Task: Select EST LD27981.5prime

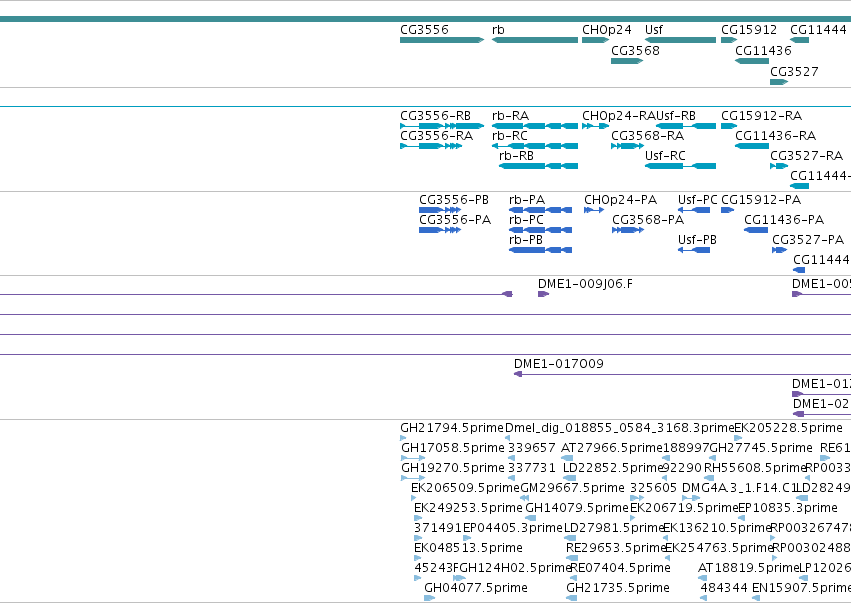Action: click(x=569, y=538)
